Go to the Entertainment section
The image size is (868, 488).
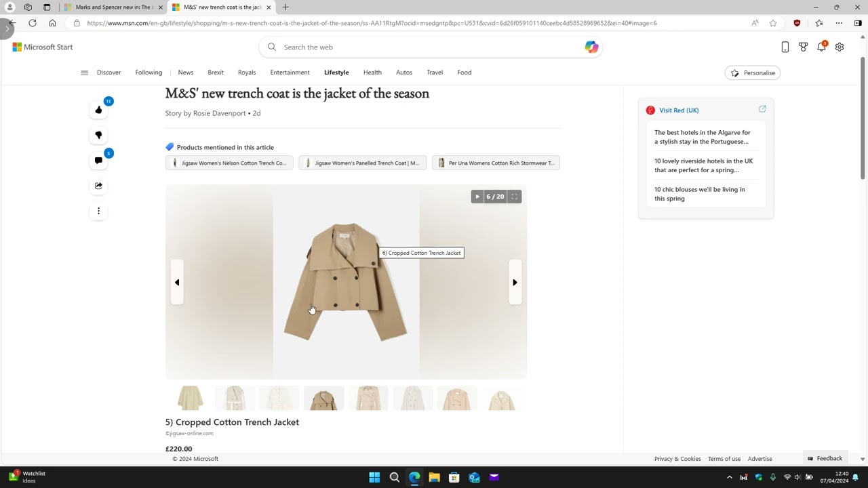[290, 73]
